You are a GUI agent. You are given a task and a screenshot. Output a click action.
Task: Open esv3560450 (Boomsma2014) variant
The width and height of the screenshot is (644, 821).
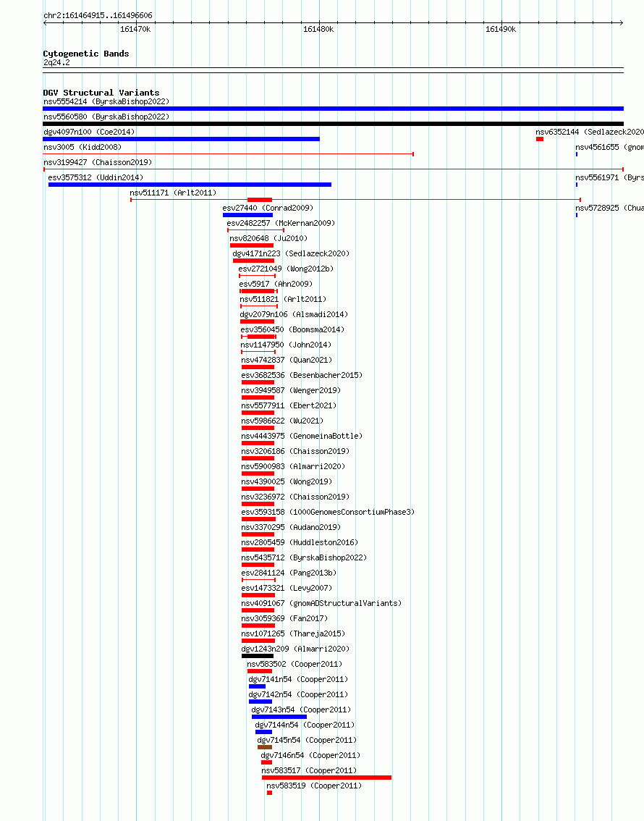point(292,329)
